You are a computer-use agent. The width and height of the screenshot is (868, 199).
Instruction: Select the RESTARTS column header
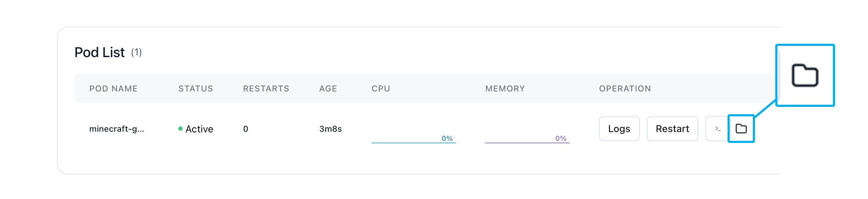click(266, 89)
